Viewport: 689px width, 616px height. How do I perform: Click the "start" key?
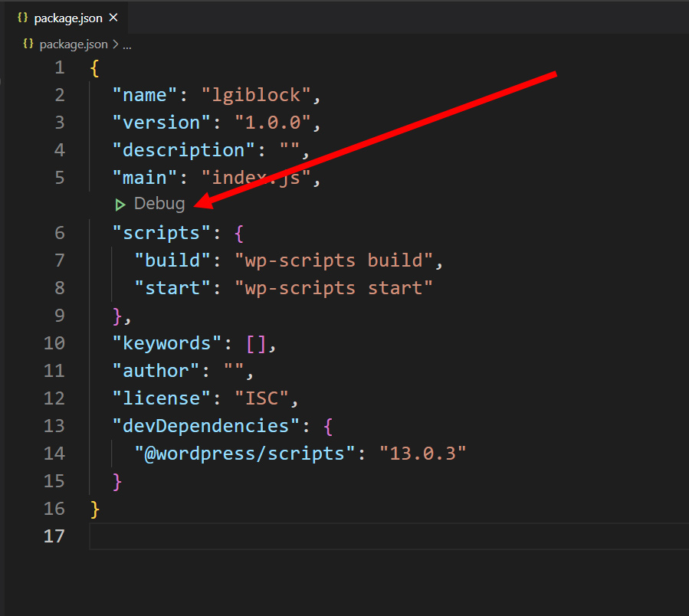coord(172,288)
